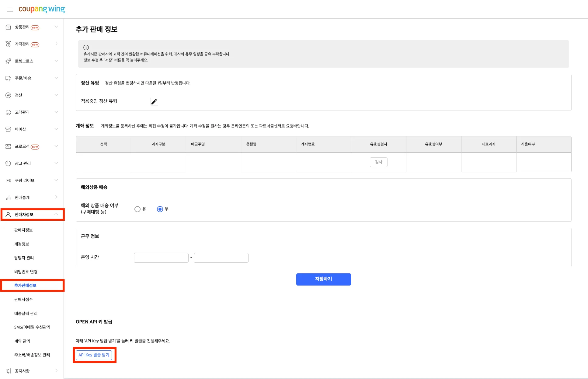The image size is (588, 379).
Task: Select the 무 radio button
Action: pos(160,209)
